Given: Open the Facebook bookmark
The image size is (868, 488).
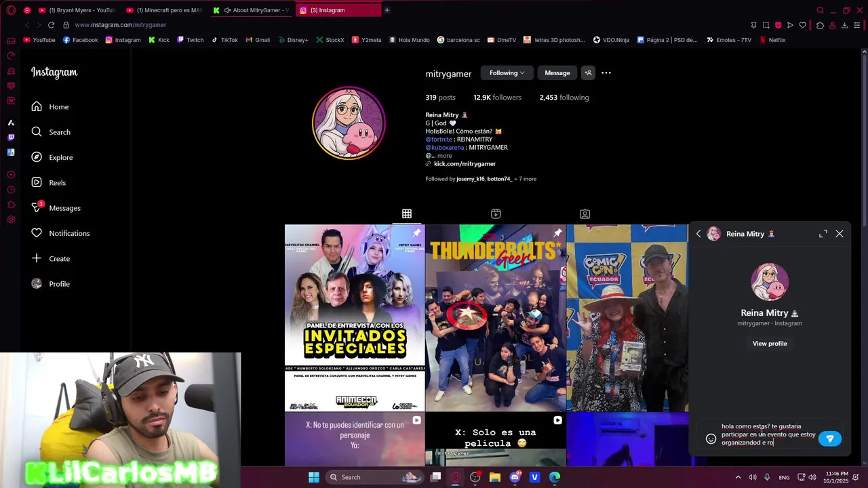Looking at the screenshot, I should pos(80,40).
